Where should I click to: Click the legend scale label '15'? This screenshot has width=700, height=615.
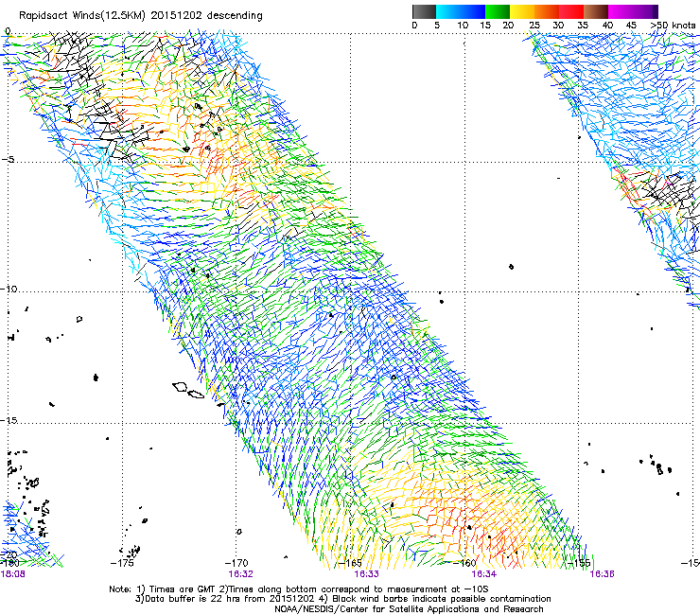point(485,26)
